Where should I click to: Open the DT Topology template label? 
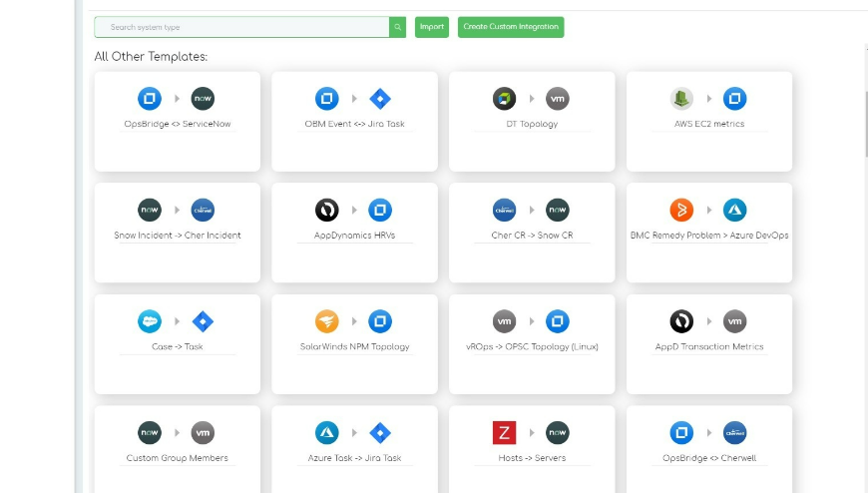point(532,124)
